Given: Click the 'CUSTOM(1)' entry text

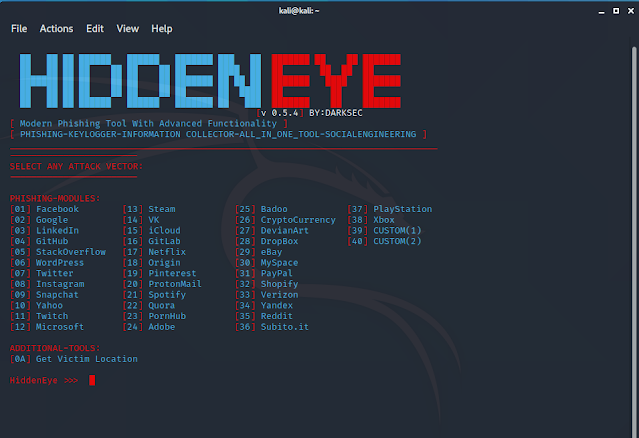Looking at the screenshot, I should pos(397,231).
